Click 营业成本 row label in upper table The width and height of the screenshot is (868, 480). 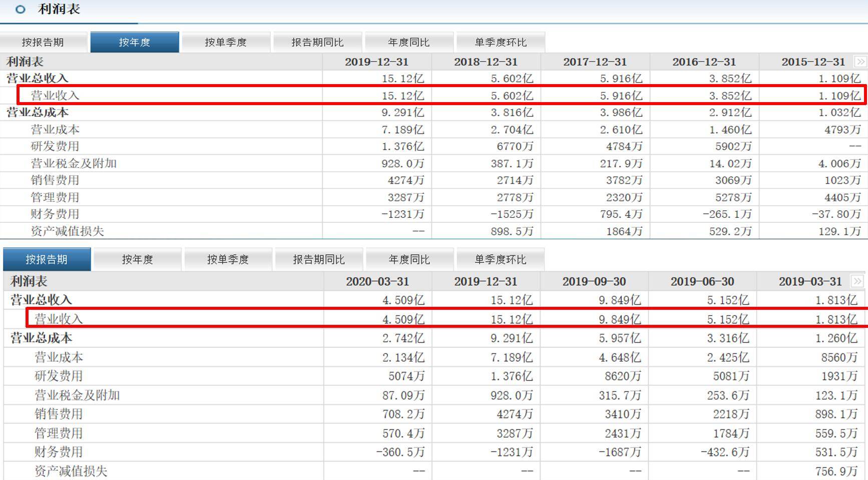(x=55, y=129)
